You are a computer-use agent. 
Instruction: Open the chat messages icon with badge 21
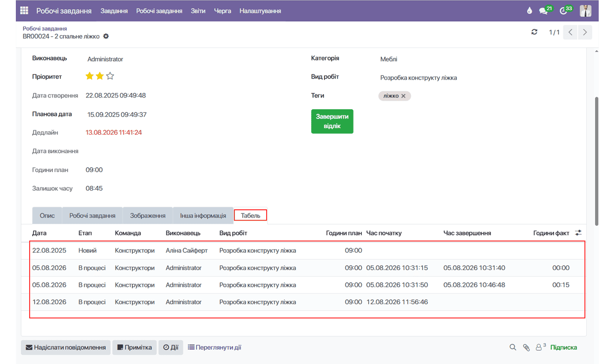tap(546, 10)
